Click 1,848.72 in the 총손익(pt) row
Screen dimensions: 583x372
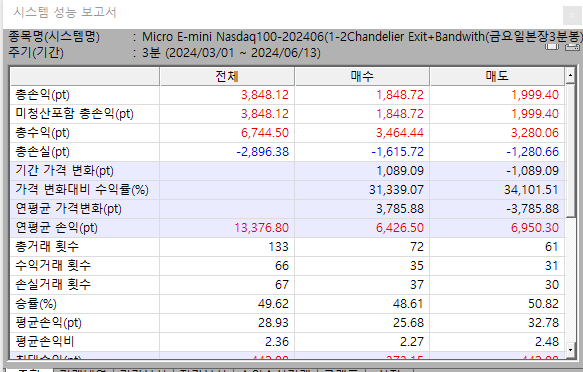point(400,95)
